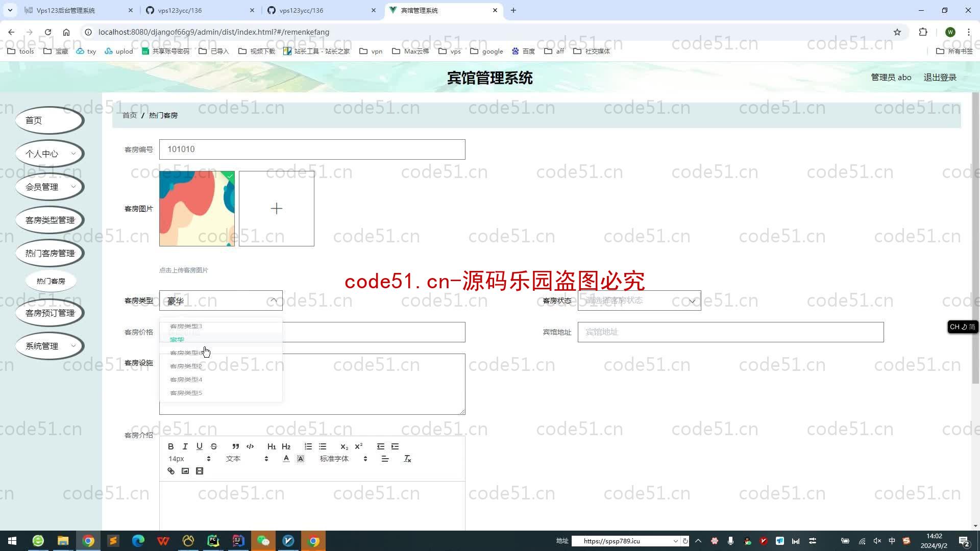Click the Underline formatting icon

[200, 446]
